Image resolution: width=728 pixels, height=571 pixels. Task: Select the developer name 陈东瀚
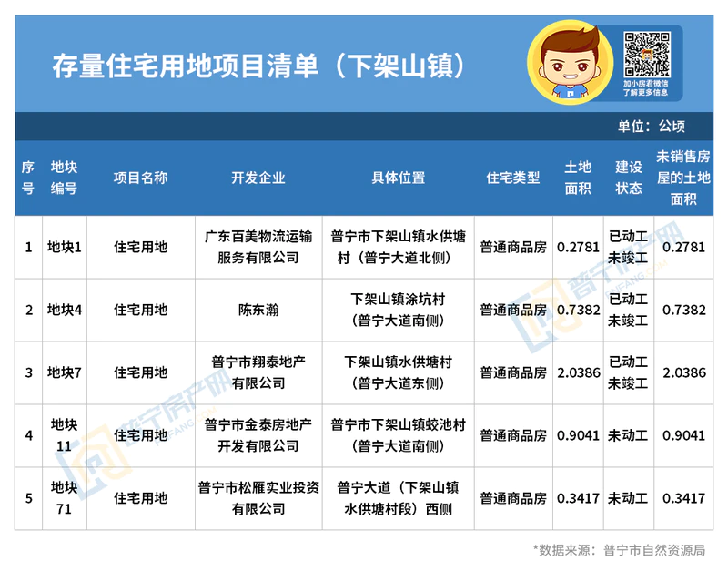click(258, 310)
